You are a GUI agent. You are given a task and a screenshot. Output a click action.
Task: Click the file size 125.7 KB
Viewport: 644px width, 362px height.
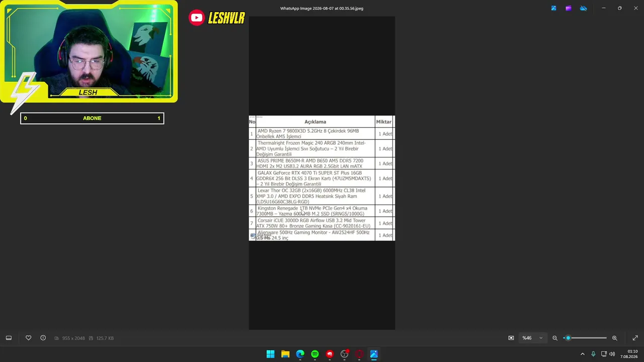click(x=105, y=338)
